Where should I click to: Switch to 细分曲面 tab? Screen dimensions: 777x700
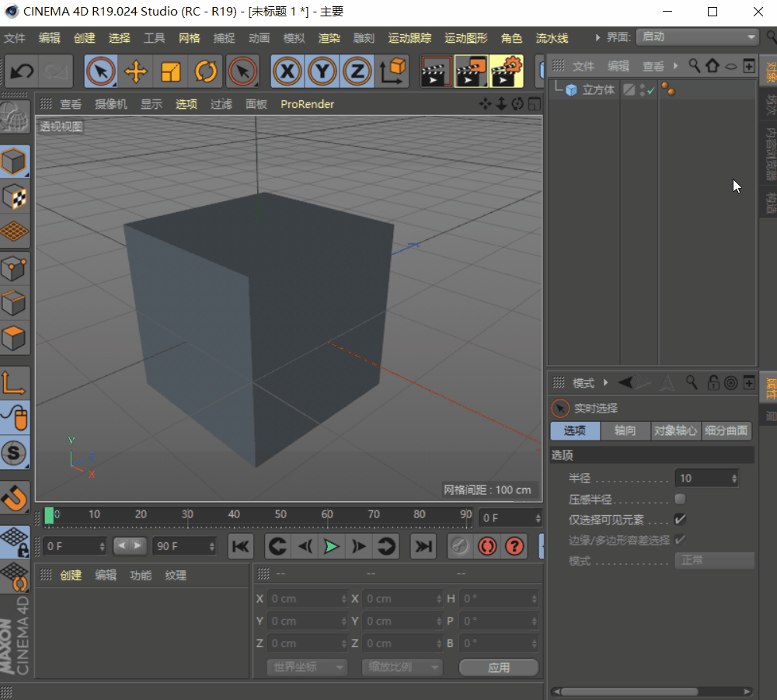[x=726, y=430]
